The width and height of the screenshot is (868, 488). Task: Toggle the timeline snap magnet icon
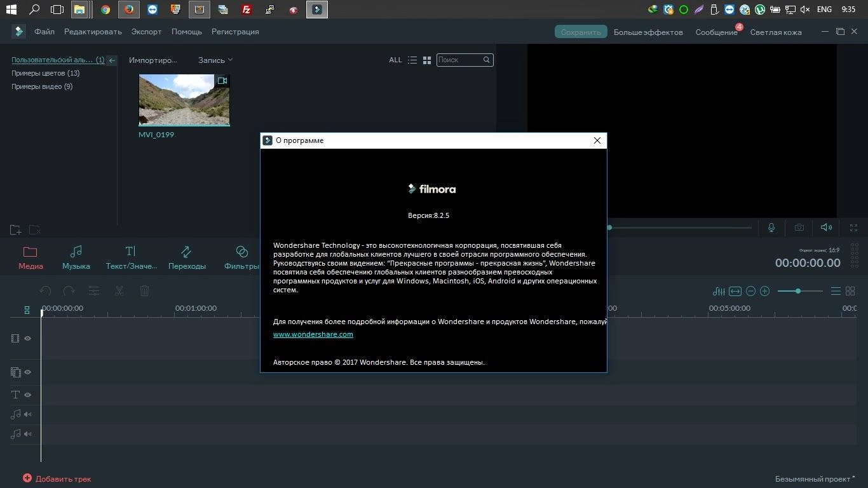pos(27,310)
